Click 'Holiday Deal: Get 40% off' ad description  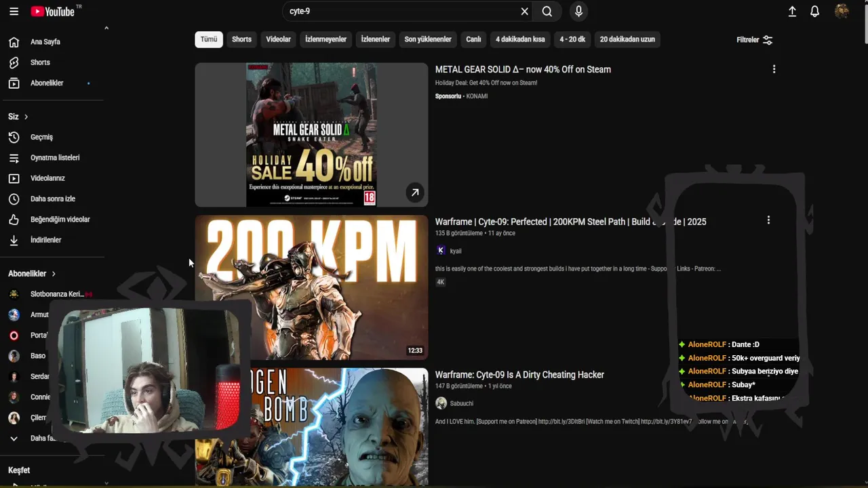click(486, 83)
